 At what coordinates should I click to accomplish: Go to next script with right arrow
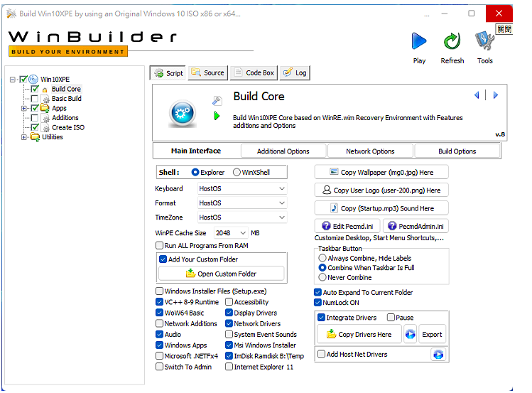(x=495, y=95)
